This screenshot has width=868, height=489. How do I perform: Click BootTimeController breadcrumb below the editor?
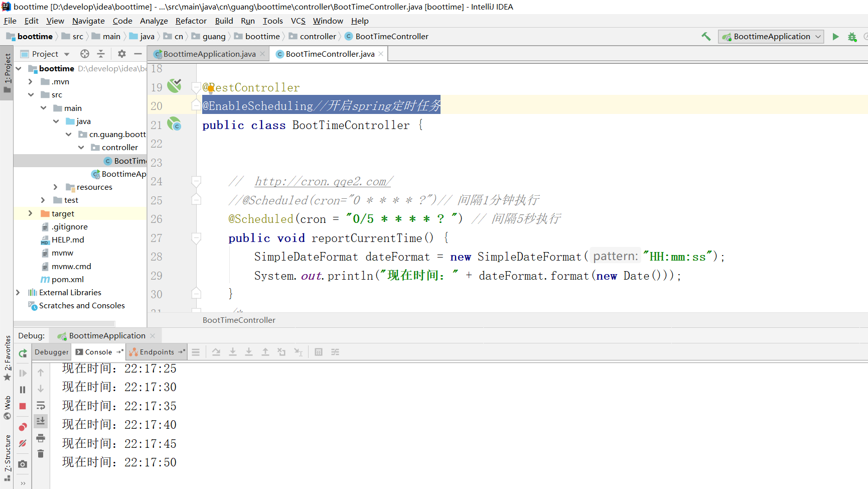(x=239, y=320)
